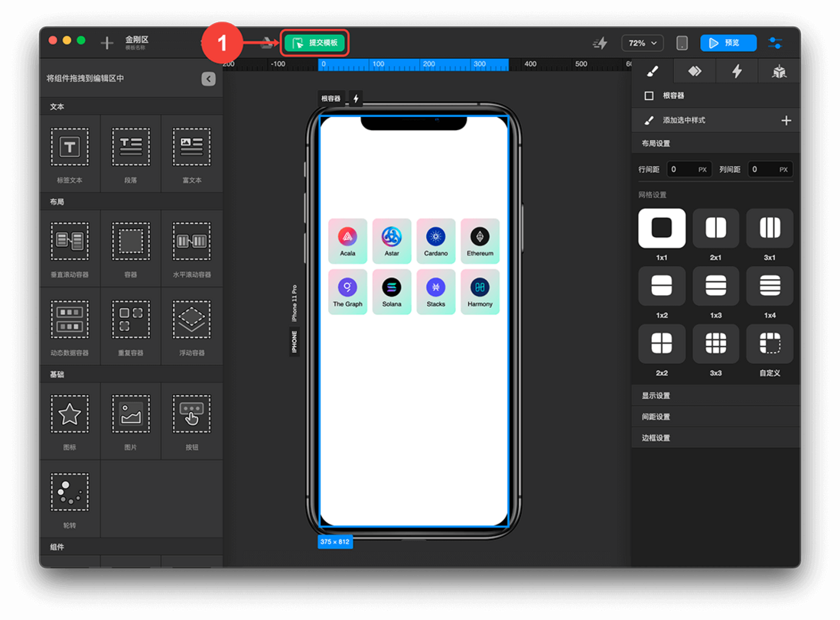The width and height of the screenshot is (840, 620).
Task: Select the 浮动容器 floating container component
Action: click(192, 326)
